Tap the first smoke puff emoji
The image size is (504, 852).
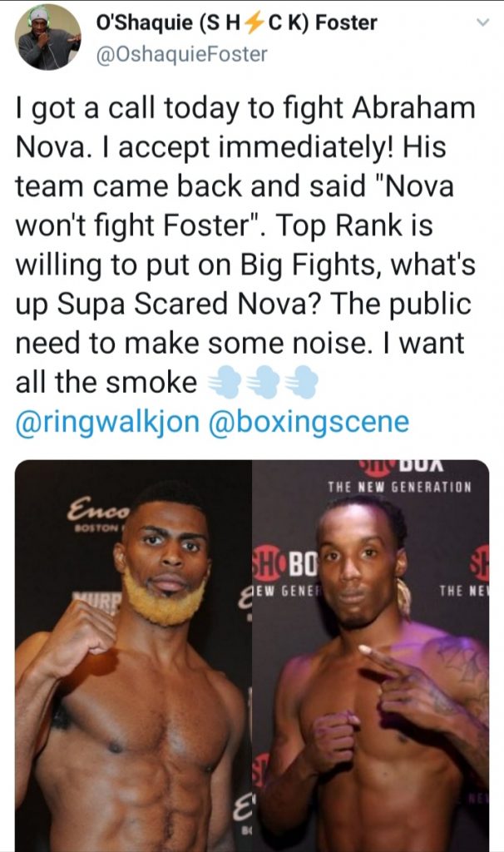pyautogui.click(x=224, y=382)
